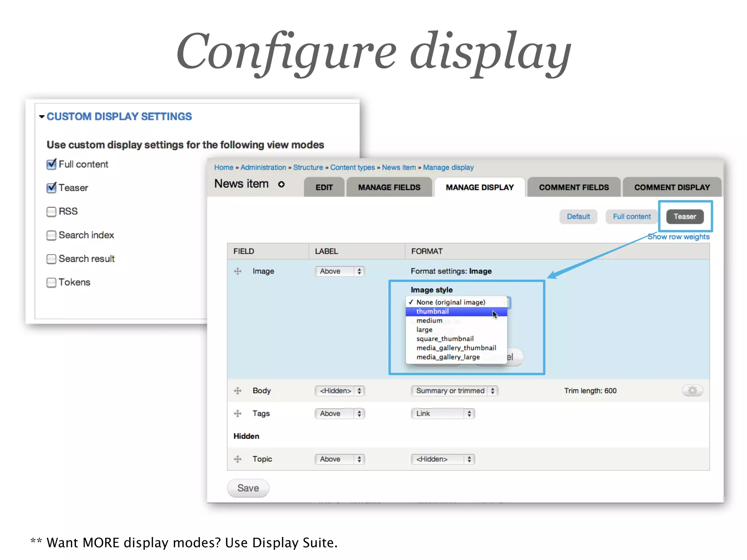This screenshot has width=747, height=560.
Task: Click the drag handle for Body field
Action: [237, 390]
